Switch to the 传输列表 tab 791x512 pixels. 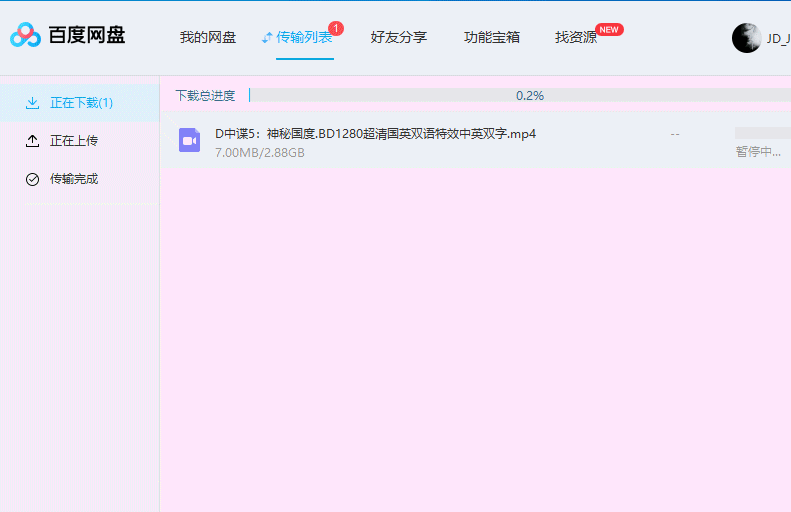point(304,37)
